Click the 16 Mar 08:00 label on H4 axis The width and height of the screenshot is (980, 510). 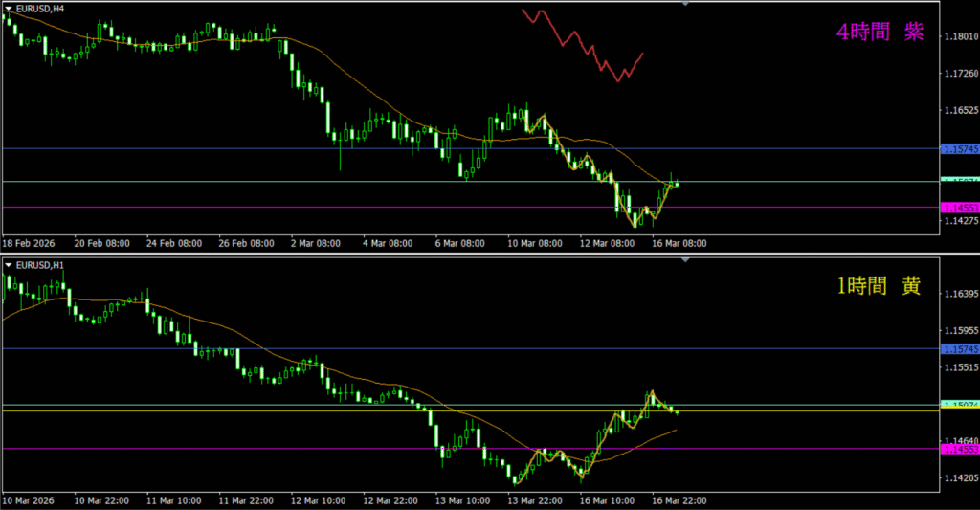click(680, 244)
